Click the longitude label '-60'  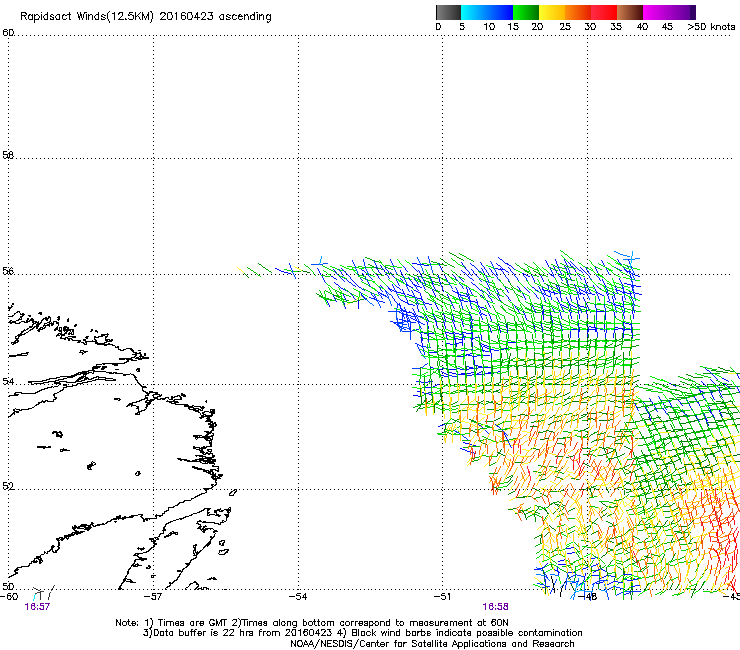(9, 596)
